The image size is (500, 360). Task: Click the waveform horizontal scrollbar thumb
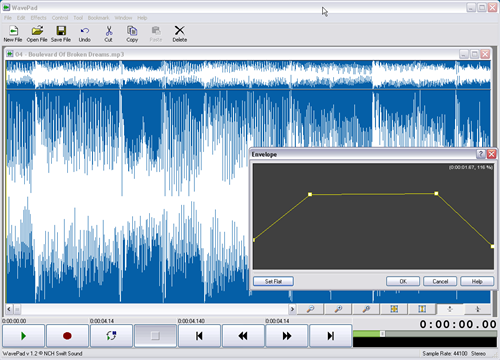(17, 309)
